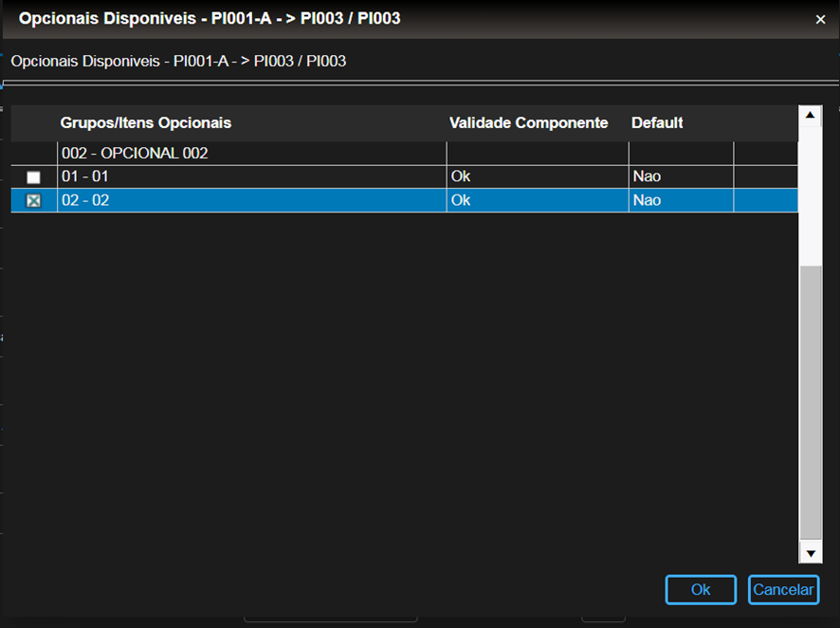Click the dialog title bar text
The image size is (840, 628).
tap(210, 19)
